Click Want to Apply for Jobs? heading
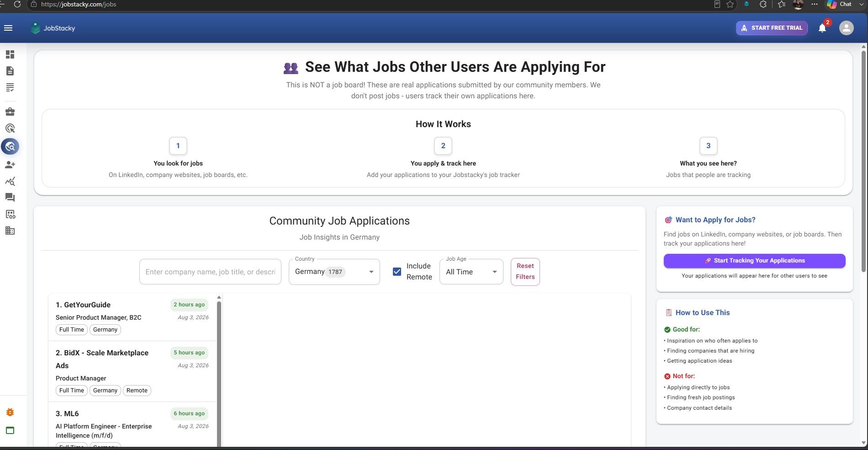868x450 pixels. tap(715, 220)
